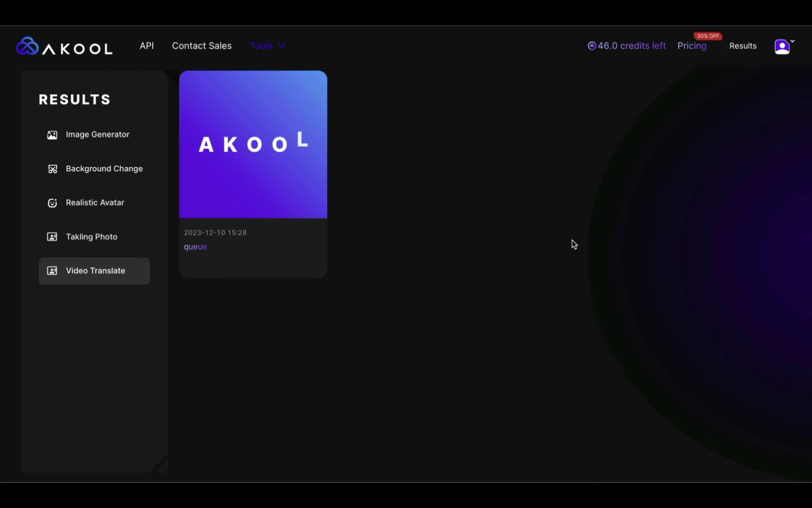Select Background Change results tab

click(94, 169)
